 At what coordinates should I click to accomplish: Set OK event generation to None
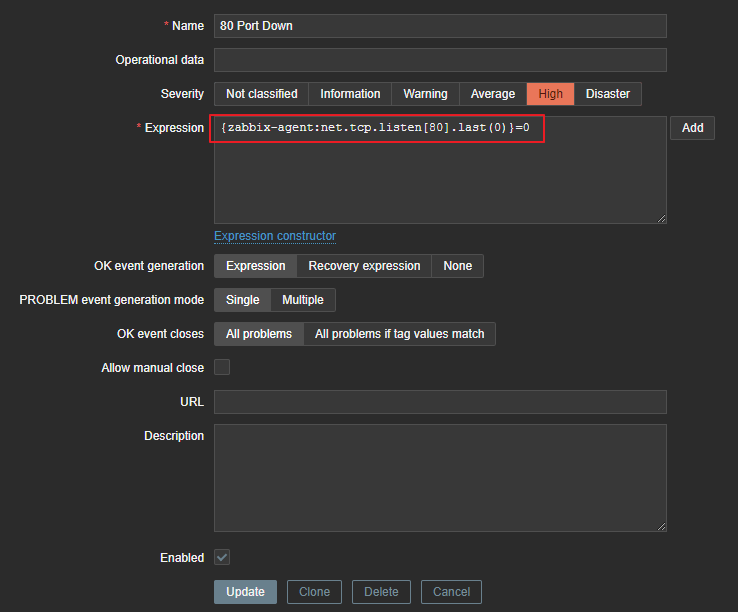[x=457, y=266]
